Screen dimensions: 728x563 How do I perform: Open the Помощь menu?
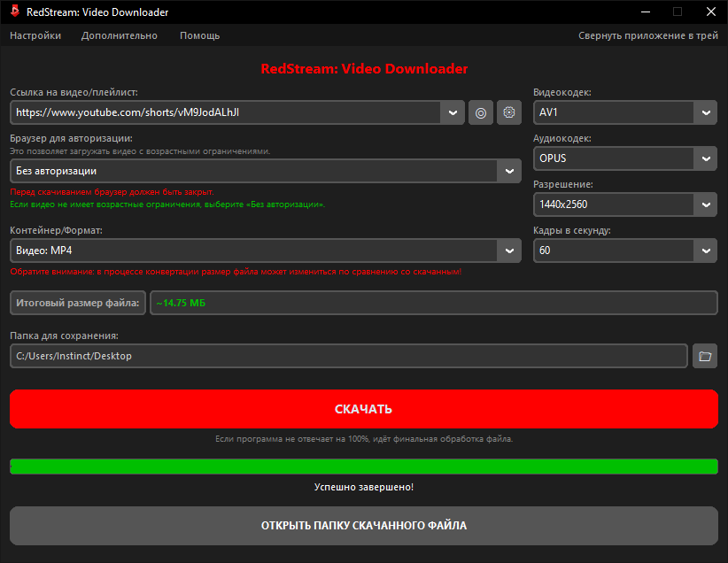point(199,35)
